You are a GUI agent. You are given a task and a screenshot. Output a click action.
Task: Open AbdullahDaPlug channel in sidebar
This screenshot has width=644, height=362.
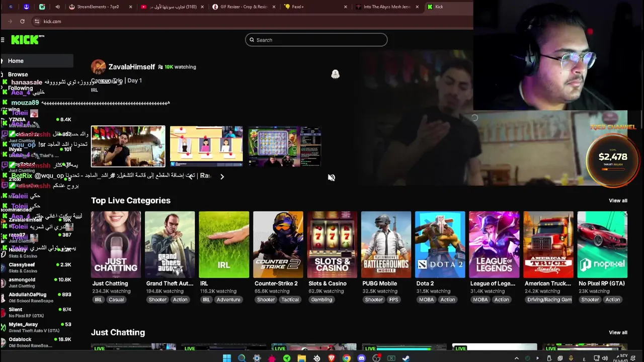(x=37, y=298)
